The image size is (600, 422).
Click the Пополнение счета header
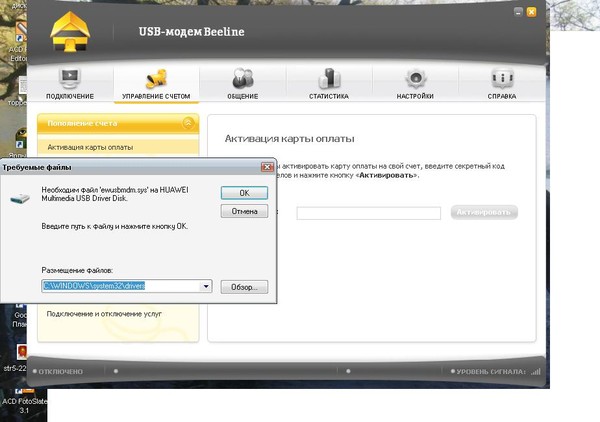pyautogui.click(x=118, y=123)
